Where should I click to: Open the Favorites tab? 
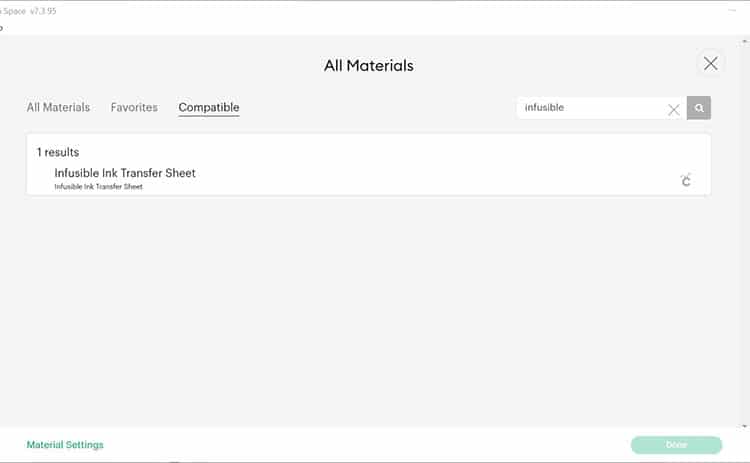coord(134,107)
